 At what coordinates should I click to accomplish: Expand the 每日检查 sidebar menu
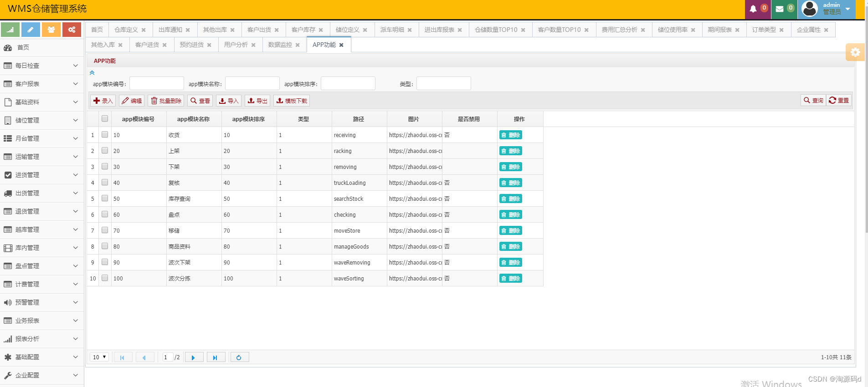click(x=42, y=66)
